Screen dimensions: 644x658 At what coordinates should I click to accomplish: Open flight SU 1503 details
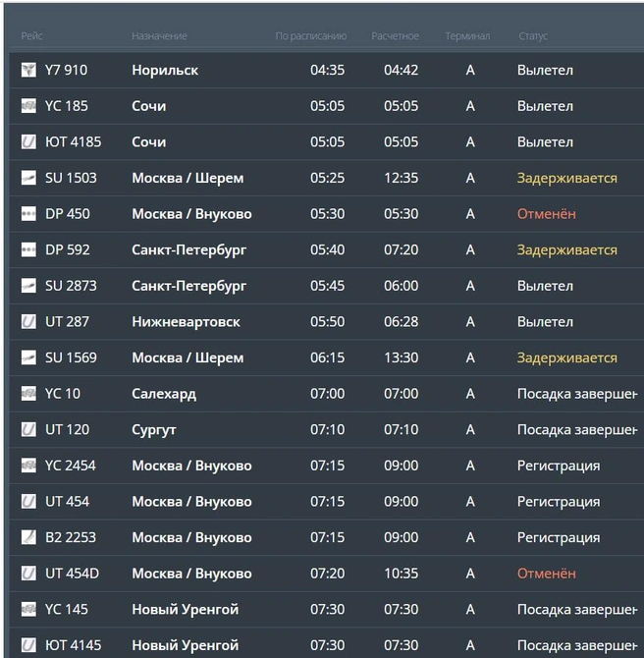(71, 178)
